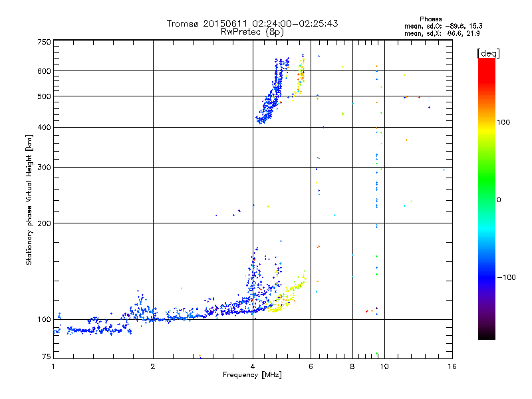Click the 'Frequency [MHz]' axis label
The height and width of the screenshot is (399, 532).
pyautogui.click(x=252, y=375)
